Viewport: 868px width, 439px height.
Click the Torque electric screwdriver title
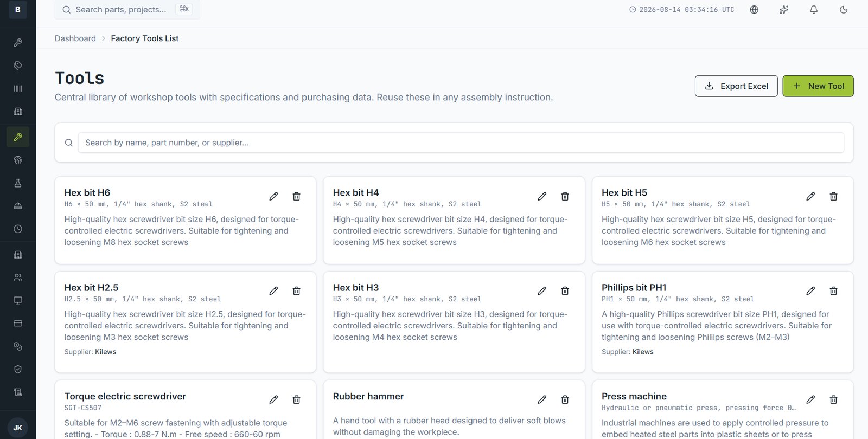click(125, 397)
